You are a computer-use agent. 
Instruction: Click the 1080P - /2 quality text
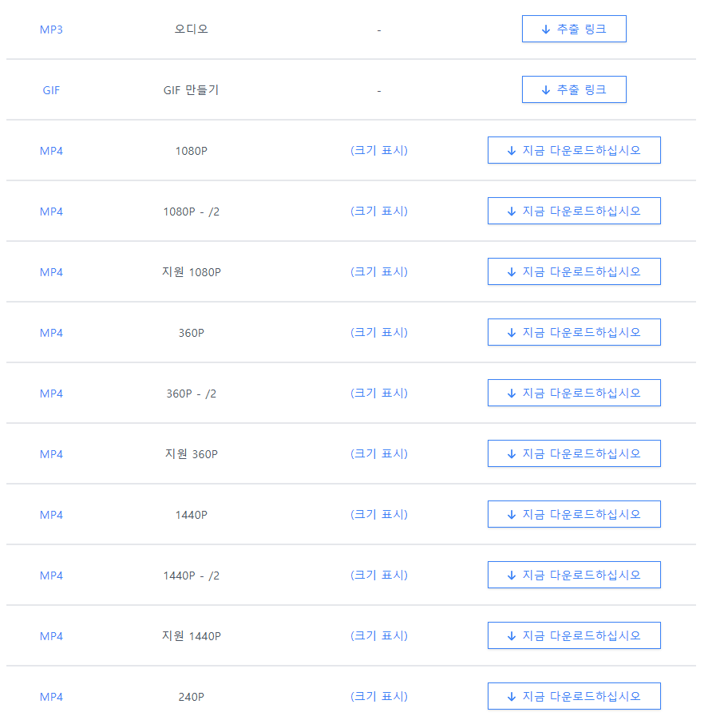[191, 212]
